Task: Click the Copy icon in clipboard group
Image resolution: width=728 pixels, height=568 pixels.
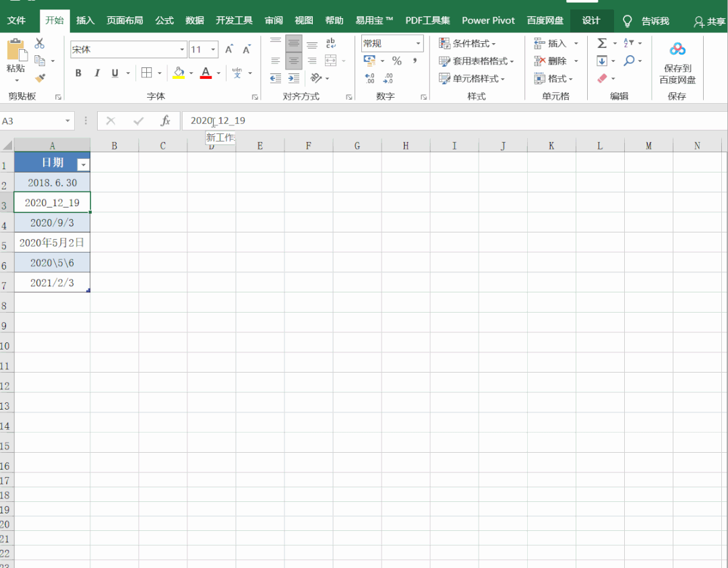Action: coord(40,61)
